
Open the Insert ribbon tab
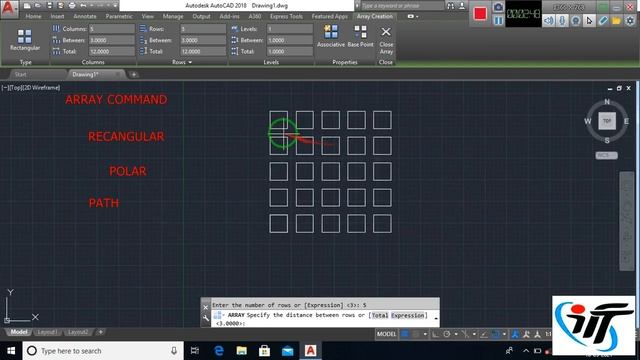[x=58, y=16]
